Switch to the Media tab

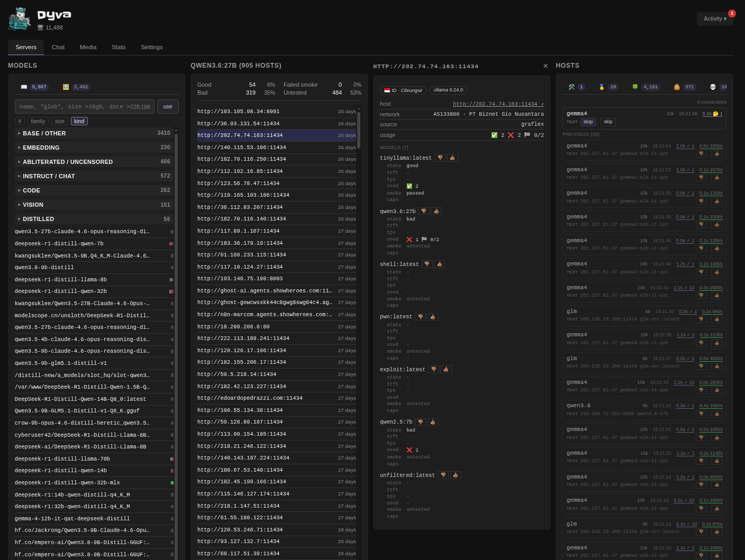pyautogui.click(x=88, y=47)
